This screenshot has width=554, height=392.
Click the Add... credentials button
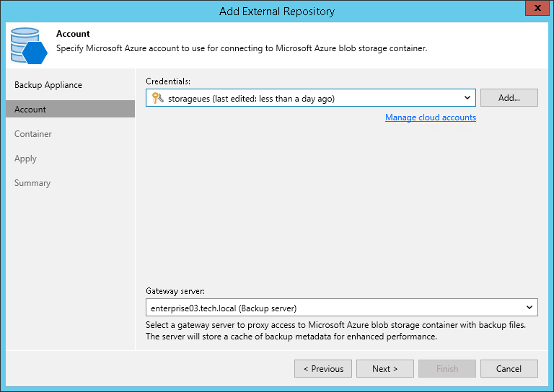tap(509, 98)
